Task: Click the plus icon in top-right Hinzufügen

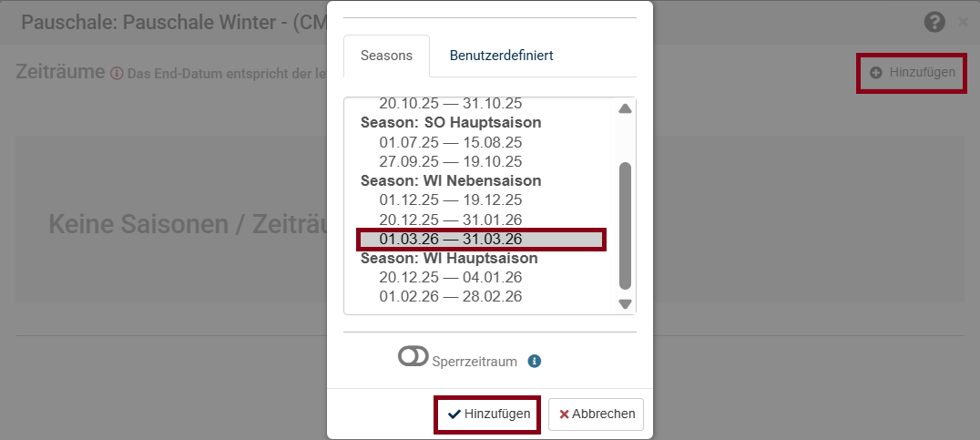Action: click(876, 73)
